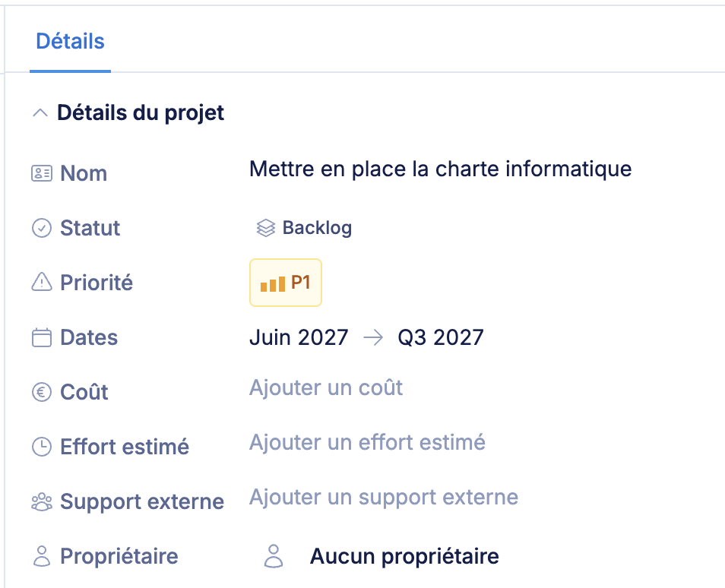Click the Statut check-circle icon
This screenshot has width=725, height=588.
[x=41, y=228]
